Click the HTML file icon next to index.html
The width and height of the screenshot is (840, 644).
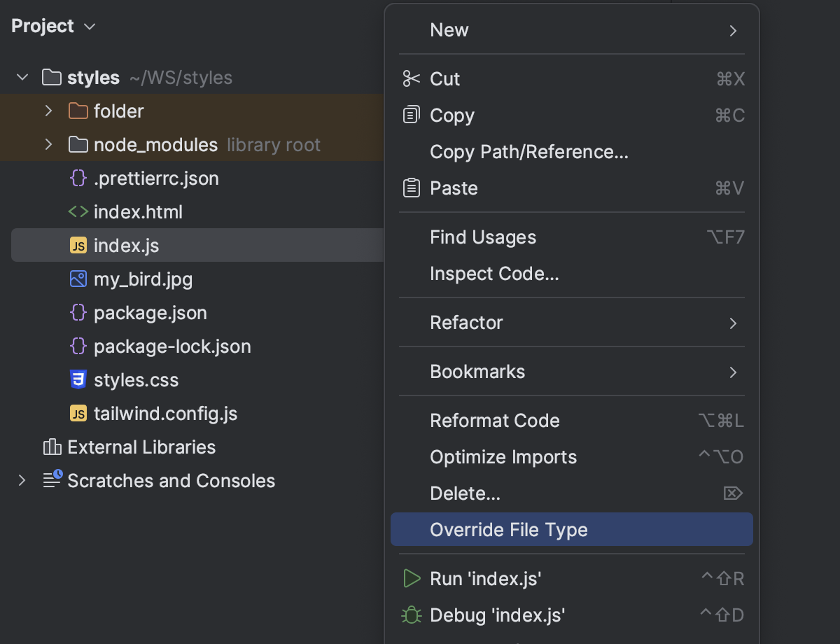78,212
